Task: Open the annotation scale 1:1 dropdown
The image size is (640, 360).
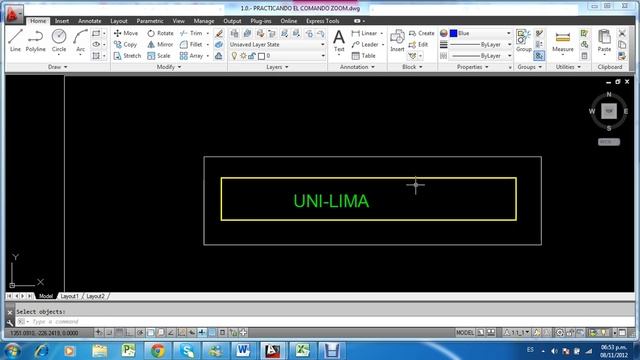Action: (517, 333)
